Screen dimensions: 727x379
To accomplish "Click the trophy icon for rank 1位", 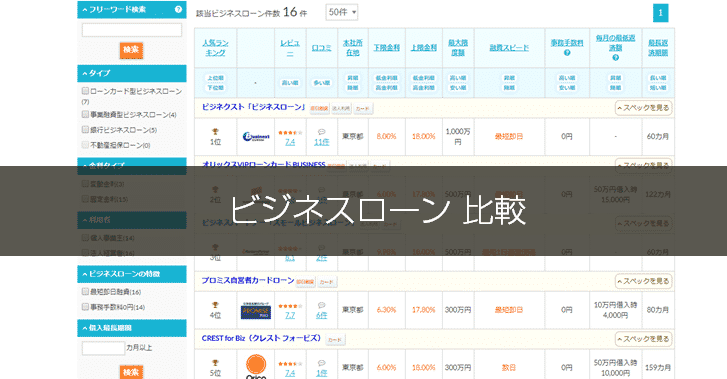I will [x=215, y=132].
